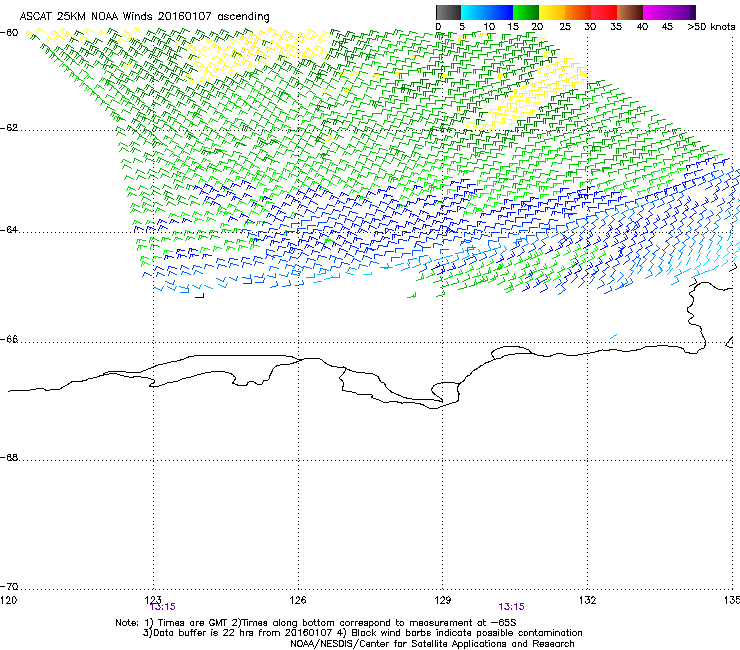
Task: Click the '35' label under the legend
Action: click(616, 27)
